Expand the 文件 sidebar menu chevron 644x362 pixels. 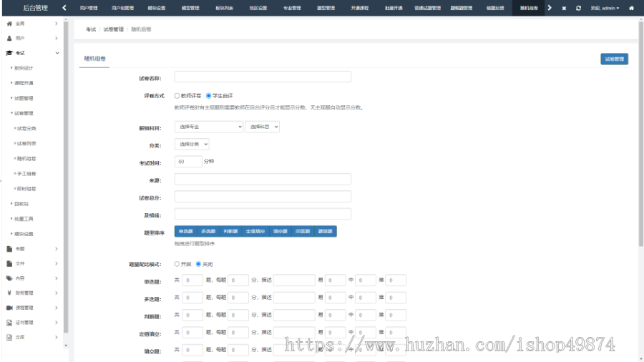click(x=57, y=263)
